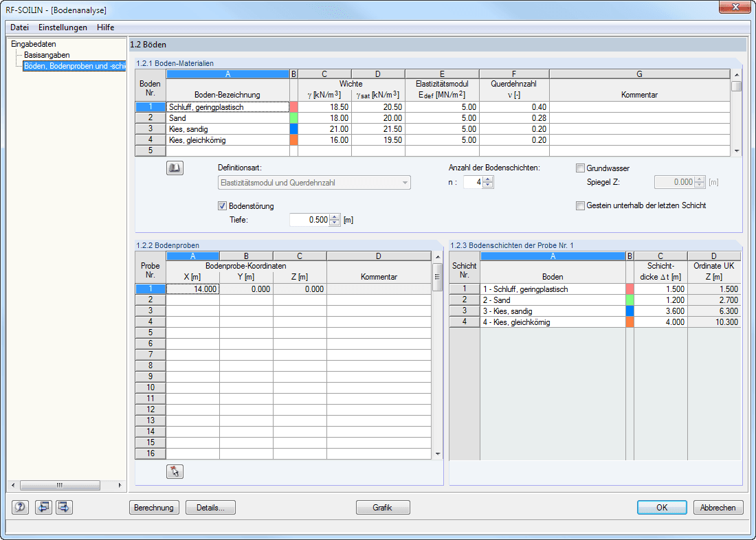Viewport: 756px width, 540px height.
Task: Click the navigator horizontal scrollbar right arrow
Action: [120, 485]
